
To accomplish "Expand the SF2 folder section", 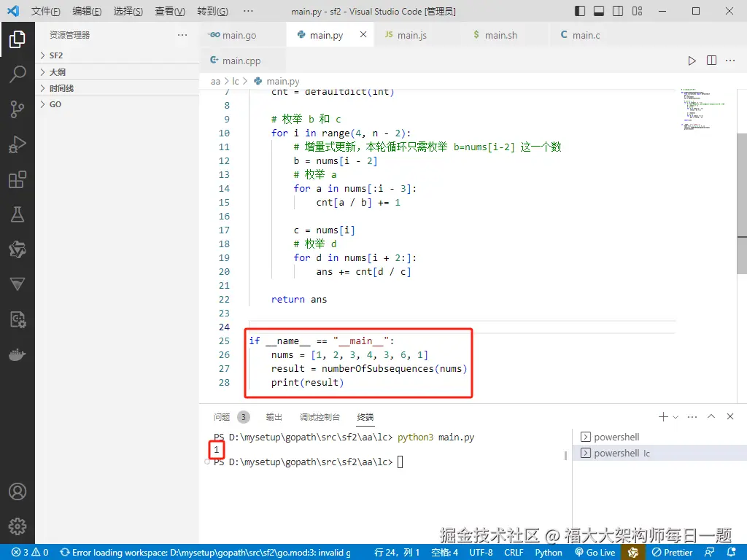I will [117, 55].
